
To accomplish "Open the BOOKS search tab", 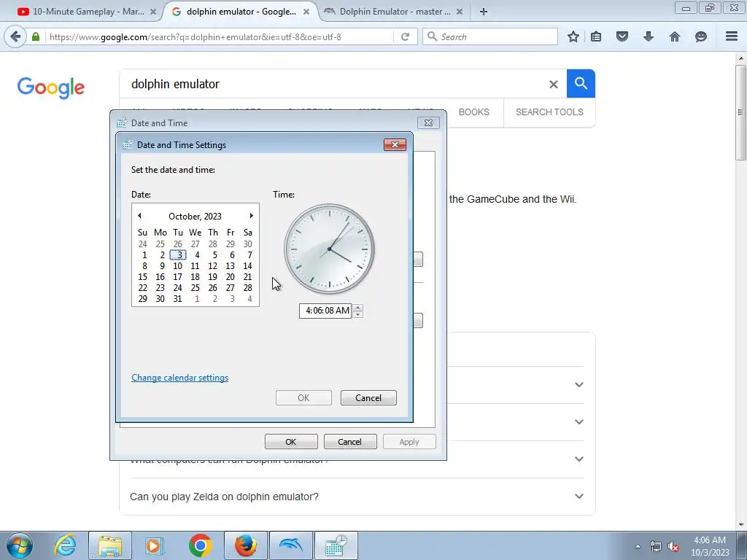I will pos(474,112).
